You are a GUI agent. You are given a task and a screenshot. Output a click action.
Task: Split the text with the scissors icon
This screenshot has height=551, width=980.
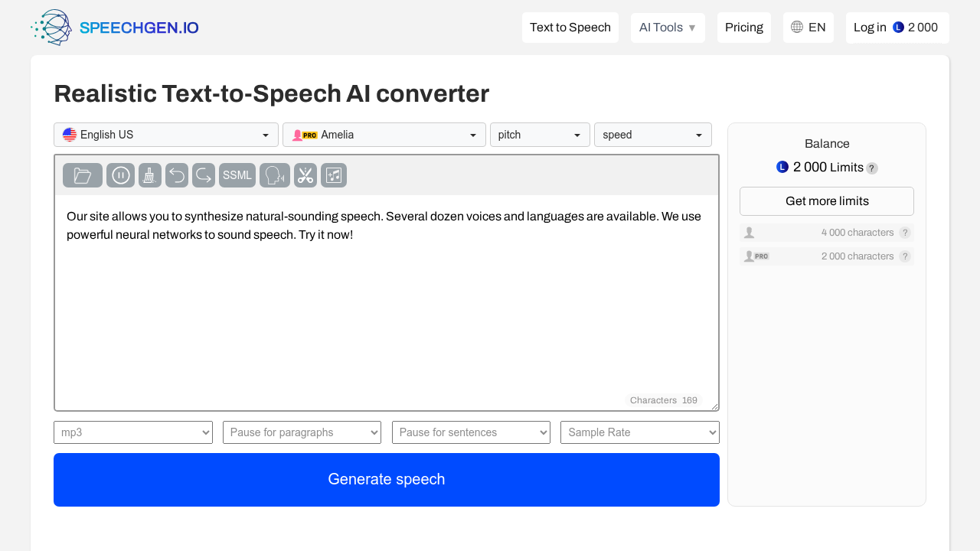(x=305, y=175)
